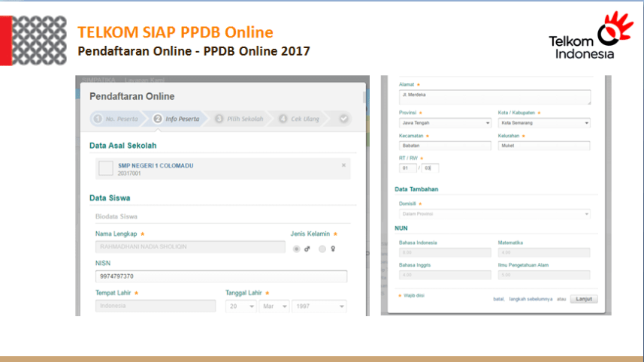Select the female gender radio button
The width and height of the screenshot is (644, 362).
click(322, 249)
